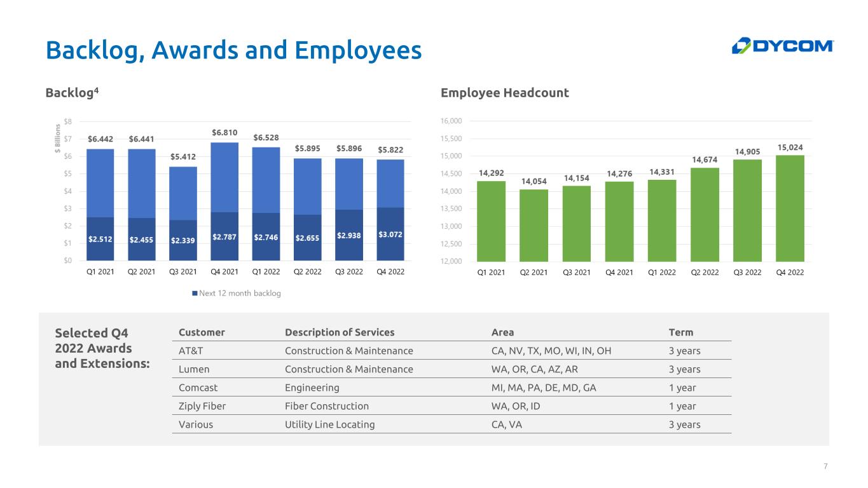Screen dimensions: 868x488
Task: Click the Description of Services column header
Action: click(x=340, y=332)
